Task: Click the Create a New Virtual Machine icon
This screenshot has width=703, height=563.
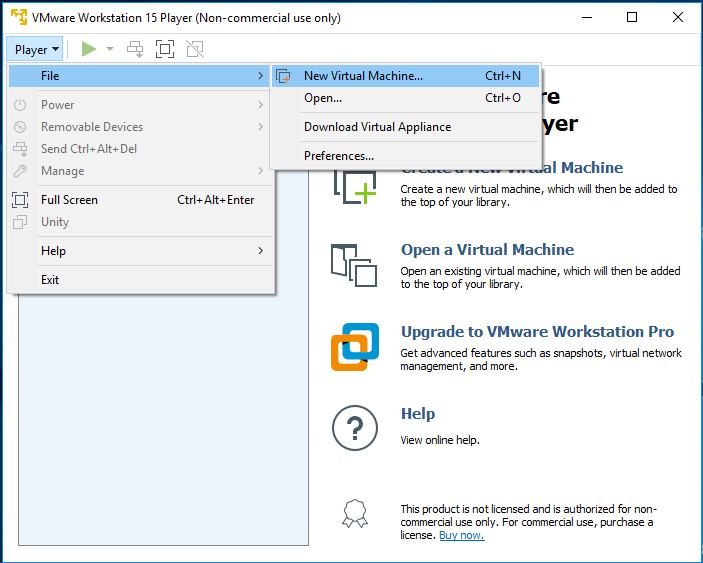Action: click(x=355, y=187)
